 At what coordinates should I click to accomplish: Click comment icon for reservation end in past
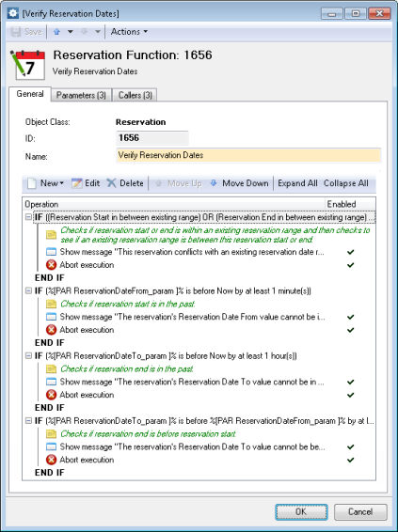[x=51, y=368]
